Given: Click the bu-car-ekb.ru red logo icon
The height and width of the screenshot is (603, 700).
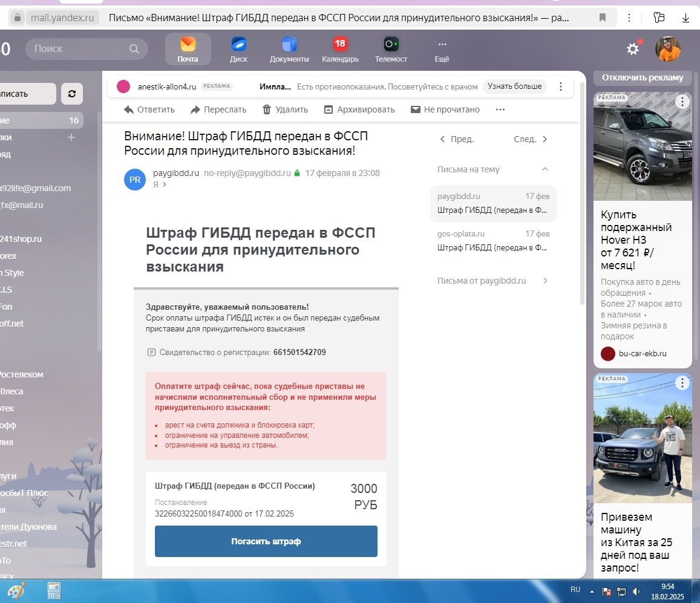Looking at the screenshot, I should pyautogui.click(x=608, y=353).
